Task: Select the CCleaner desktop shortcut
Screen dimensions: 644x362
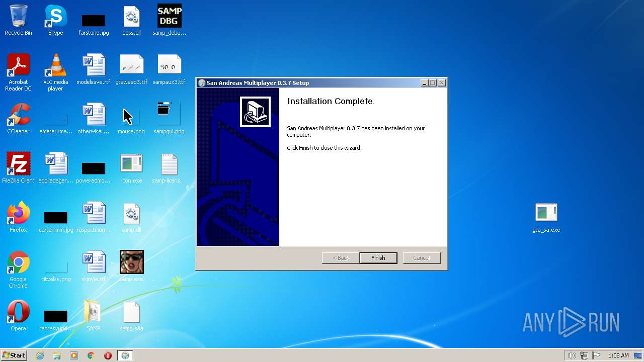Action: [x=18, y=119]
